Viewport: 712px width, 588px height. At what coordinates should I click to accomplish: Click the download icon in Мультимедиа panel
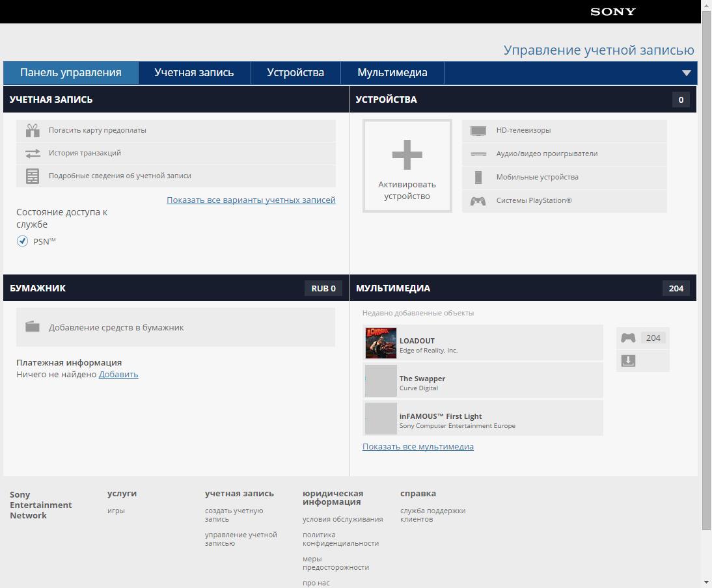pyautogui.click(x=629, y=361)
